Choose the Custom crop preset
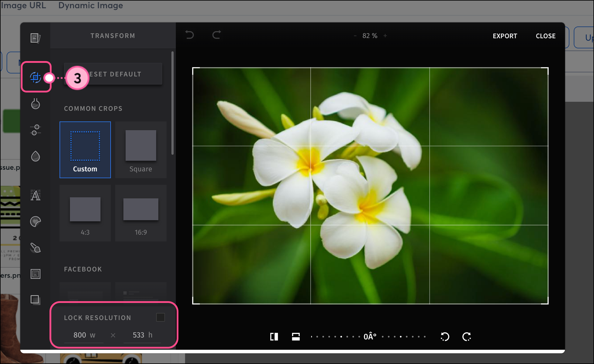Screen dimensions: 594x364 pyautogui.click(x=85, y=150)
